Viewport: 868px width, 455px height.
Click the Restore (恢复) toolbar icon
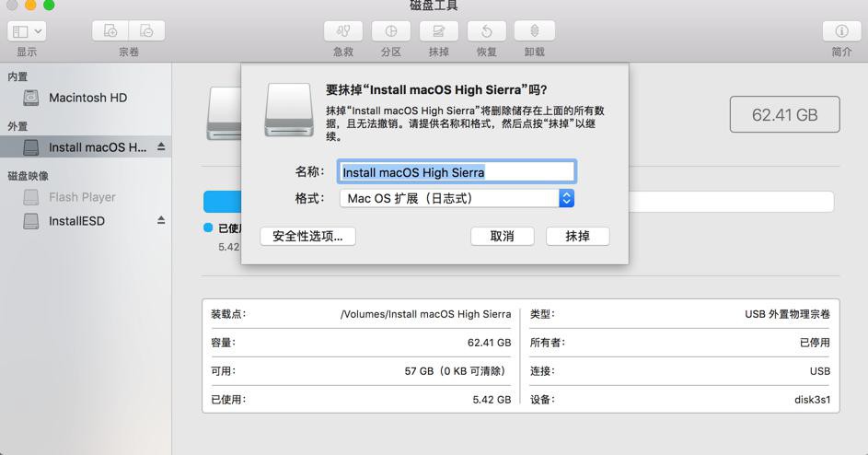click(x=487, y=31)
